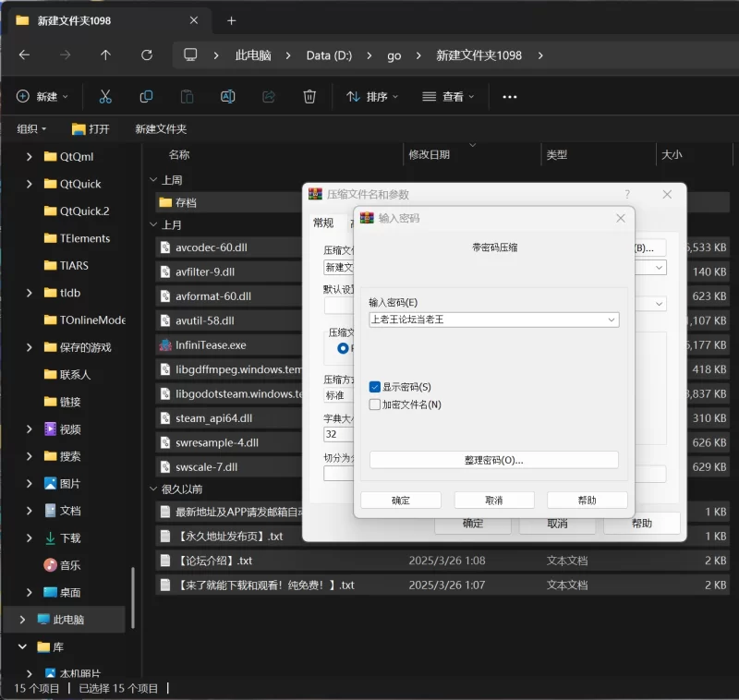The width and height of the screenshot is (739, 700).
Task: Click the Share icon in toolbar
Action: coord(269,97)
